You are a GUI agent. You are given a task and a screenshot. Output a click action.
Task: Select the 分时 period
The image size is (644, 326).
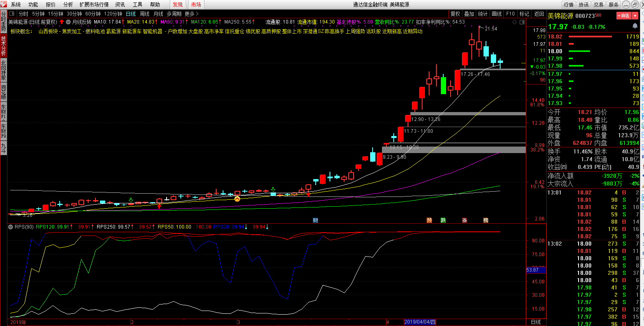coord(24,14)
